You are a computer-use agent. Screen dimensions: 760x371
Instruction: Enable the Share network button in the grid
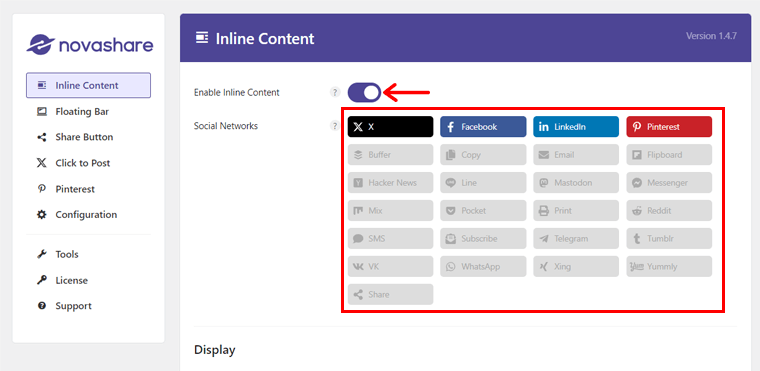point(390,294)
